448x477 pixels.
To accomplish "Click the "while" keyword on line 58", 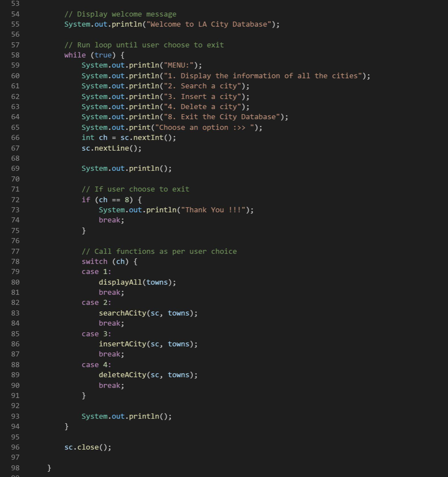I will point(75,55).
